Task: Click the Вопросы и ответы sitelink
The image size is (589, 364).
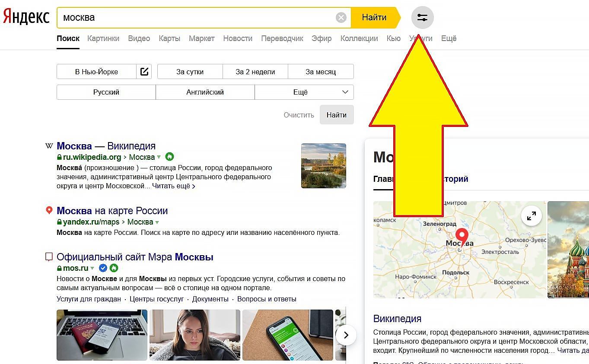Action: point(267,299)
